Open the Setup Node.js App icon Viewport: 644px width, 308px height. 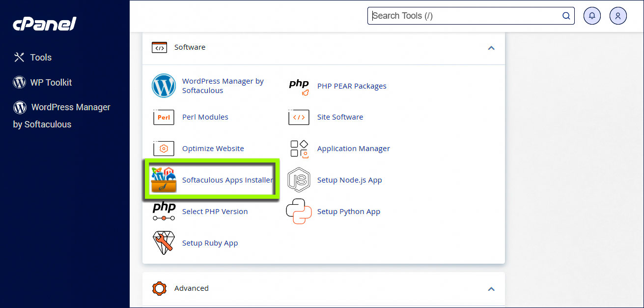[299, 180]
